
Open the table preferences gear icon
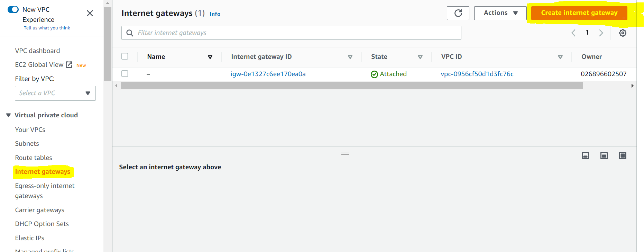[623, 33]
